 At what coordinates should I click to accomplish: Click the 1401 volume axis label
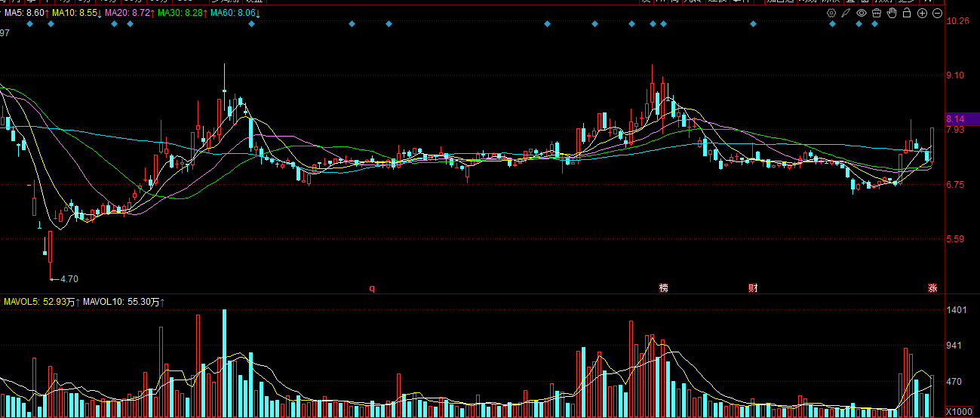pos(956,311)
